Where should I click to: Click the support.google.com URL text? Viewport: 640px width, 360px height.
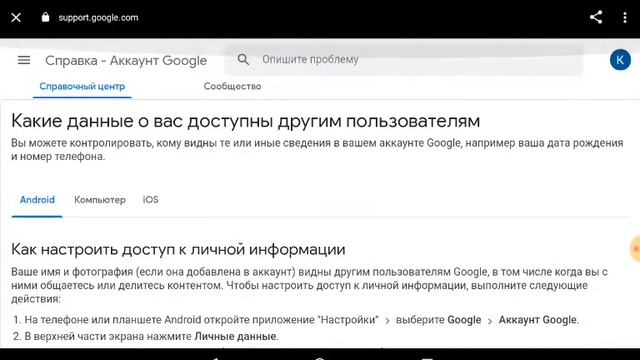pyautogui.click(x=98, y=18)
